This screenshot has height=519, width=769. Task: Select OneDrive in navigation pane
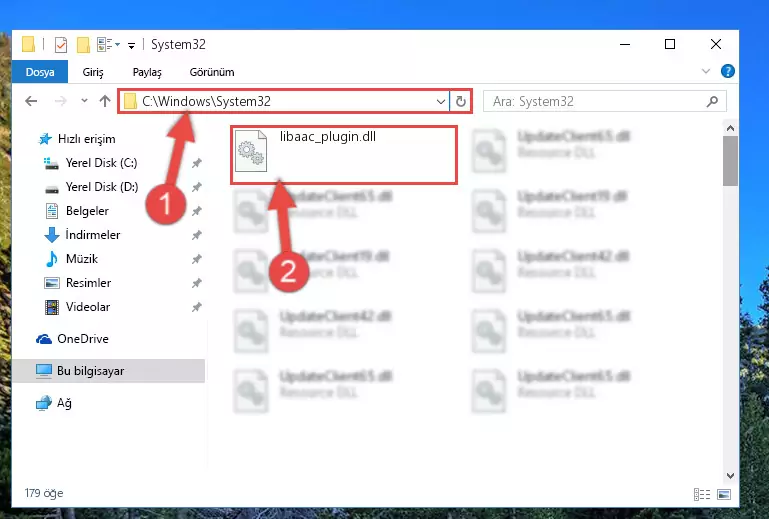click(x=82, y=339)
